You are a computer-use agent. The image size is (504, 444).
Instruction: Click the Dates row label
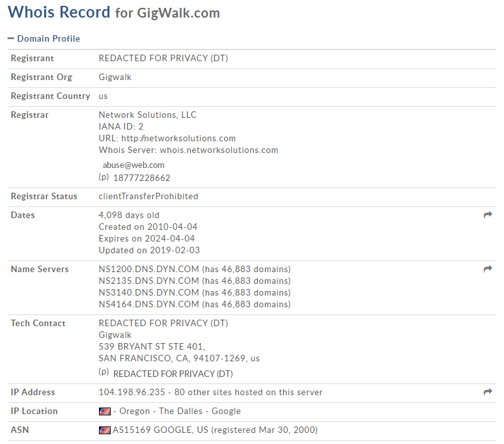click(23, 215)
